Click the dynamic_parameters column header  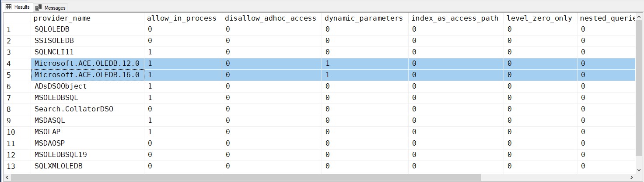click(365, 18)
